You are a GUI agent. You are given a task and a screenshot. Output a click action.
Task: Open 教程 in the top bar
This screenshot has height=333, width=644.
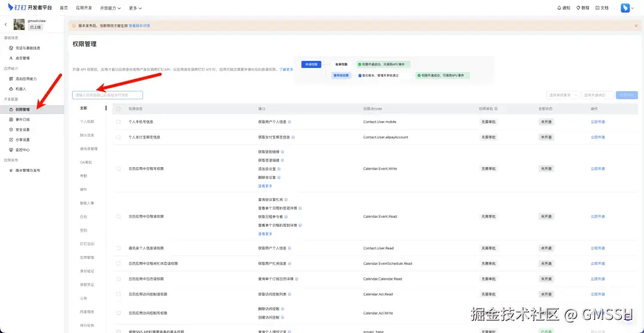tap(583, 8)
